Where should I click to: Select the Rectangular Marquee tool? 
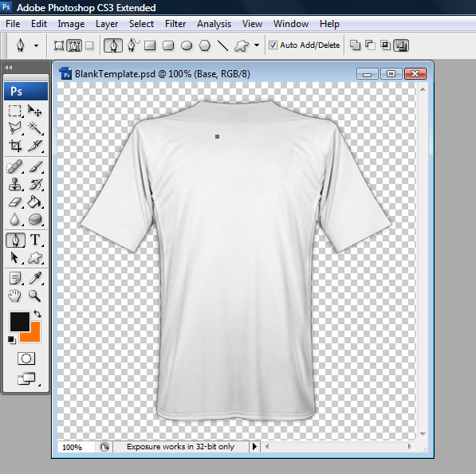pos(15,111)
